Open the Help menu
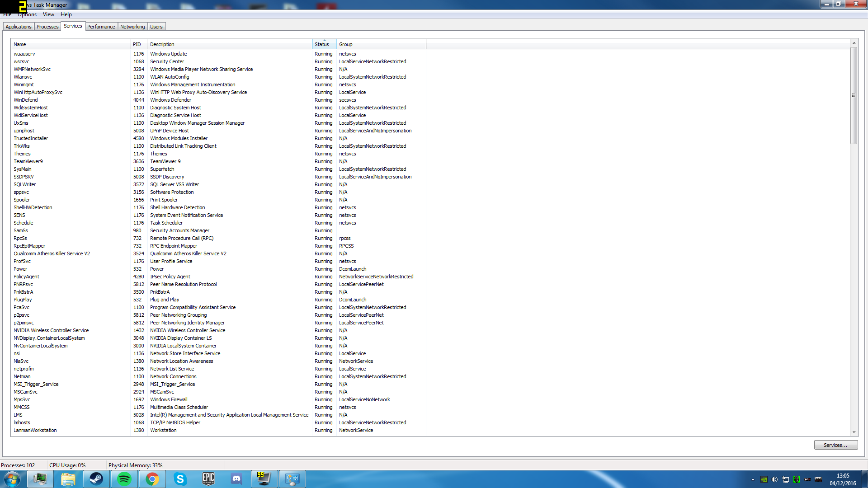Screen dimensions: 868x488 [66, 14]
